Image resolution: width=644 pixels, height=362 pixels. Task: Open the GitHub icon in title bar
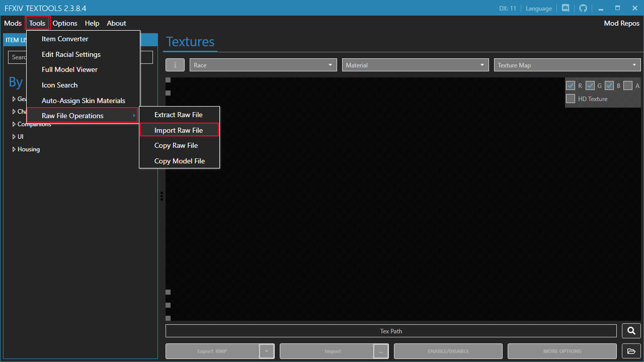(583, 8)
